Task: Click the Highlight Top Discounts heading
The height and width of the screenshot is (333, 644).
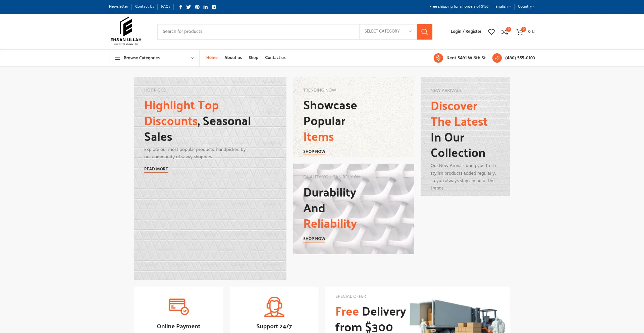Action: (x=198, y=121)
